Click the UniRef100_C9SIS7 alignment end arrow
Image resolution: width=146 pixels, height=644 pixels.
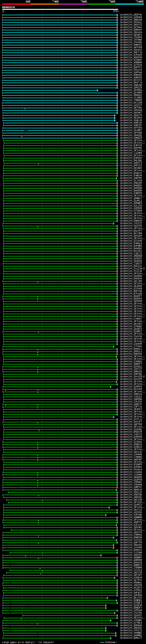[114, 223]
